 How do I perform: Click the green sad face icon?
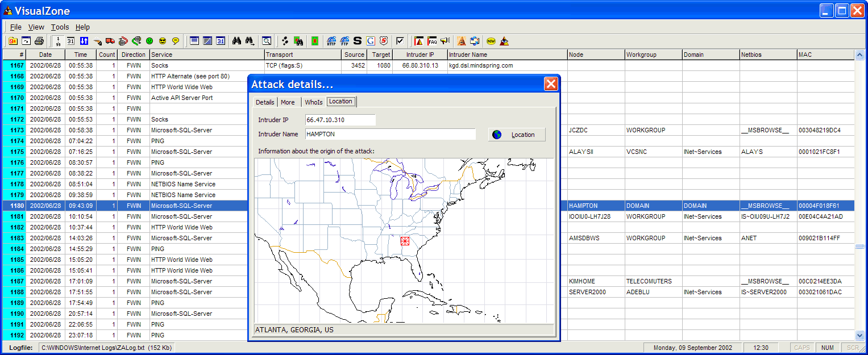click(x=149, y=41)
